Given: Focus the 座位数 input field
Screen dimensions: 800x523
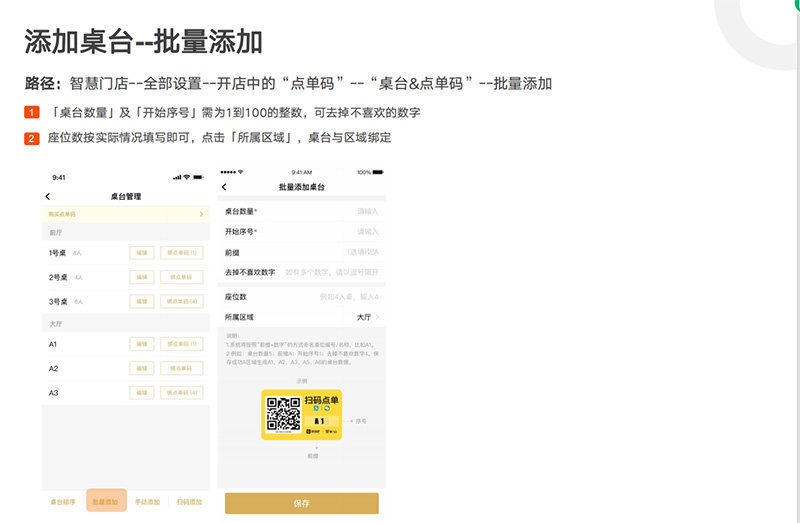Looking at the screenshot, I should 302,297.
